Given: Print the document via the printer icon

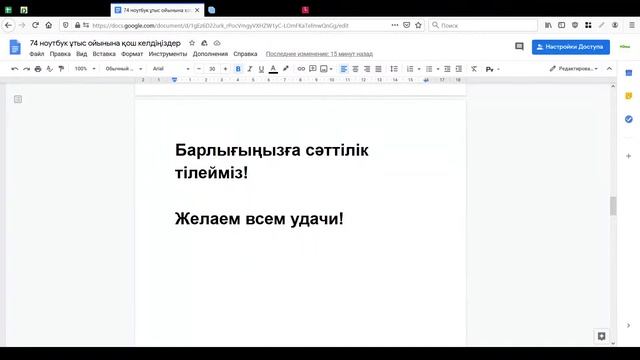Looking at the screenshot, I should (38, 69).
